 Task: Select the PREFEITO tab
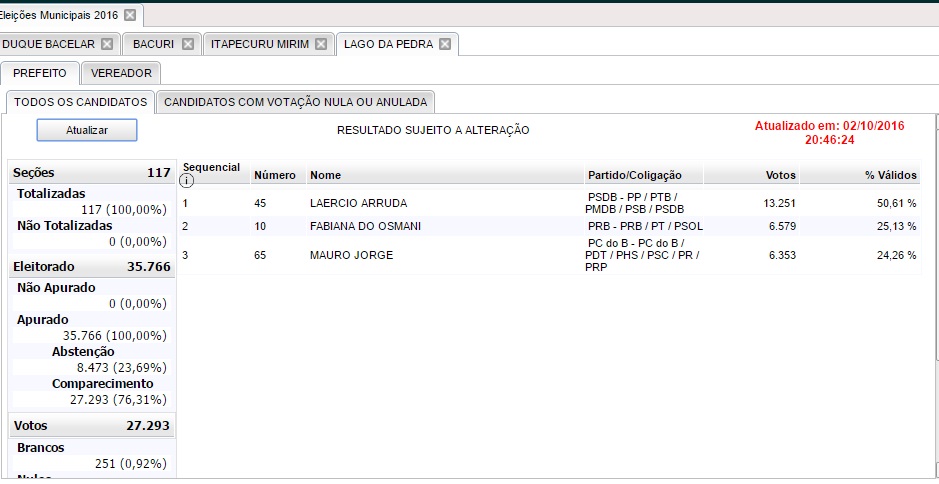coord(40,73)
